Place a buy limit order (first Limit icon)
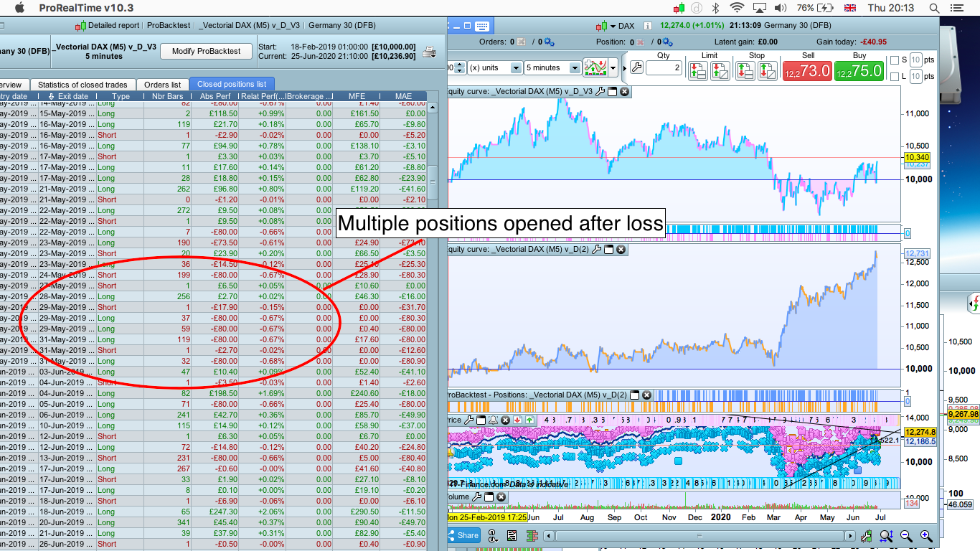 [x=697, y=70]
